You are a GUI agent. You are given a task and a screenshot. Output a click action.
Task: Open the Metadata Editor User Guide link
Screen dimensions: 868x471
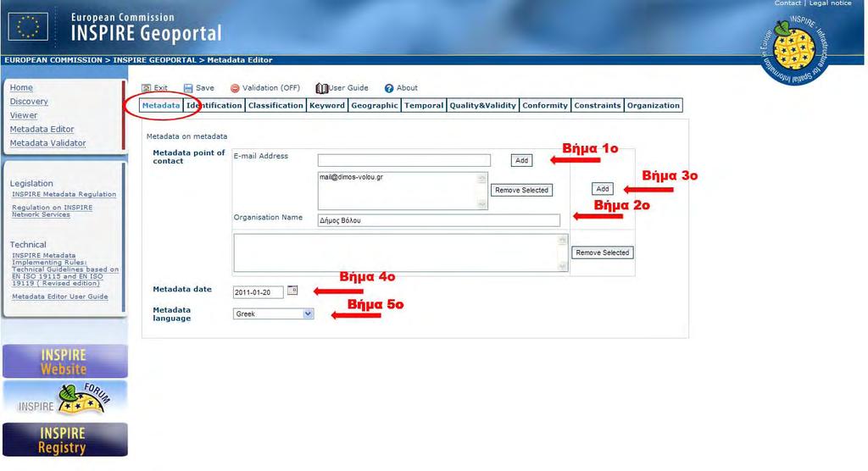[x=60, y=296]
